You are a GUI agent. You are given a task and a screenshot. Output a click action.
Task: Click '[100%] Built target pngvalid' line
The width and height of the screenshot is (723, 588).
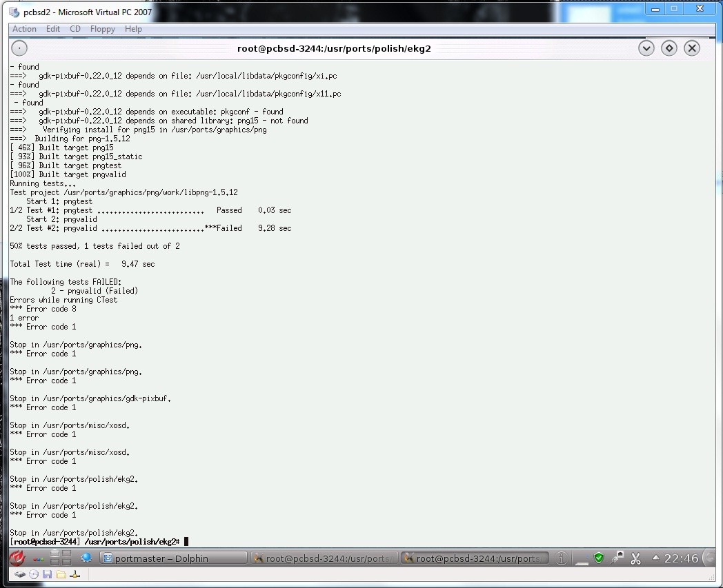click(68, 174)
